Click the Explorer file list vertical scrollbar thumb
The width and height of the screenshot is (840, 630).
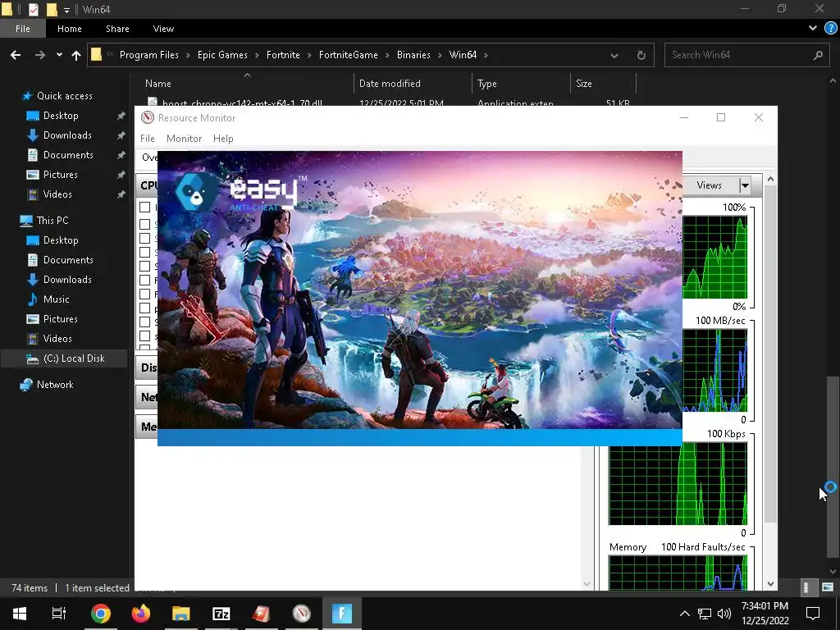833,466
